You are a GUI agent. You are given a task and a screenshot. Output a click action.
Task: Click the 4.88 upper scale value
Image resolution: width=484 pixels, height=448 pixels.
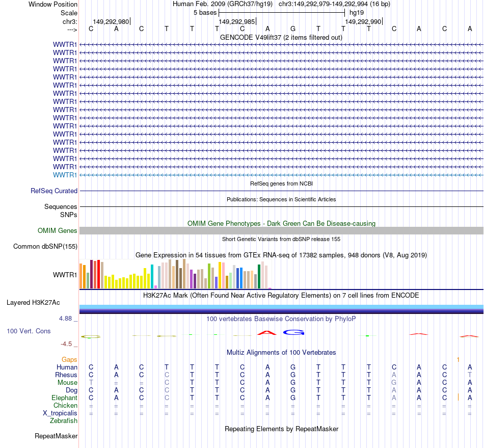(x=65, y=319)
